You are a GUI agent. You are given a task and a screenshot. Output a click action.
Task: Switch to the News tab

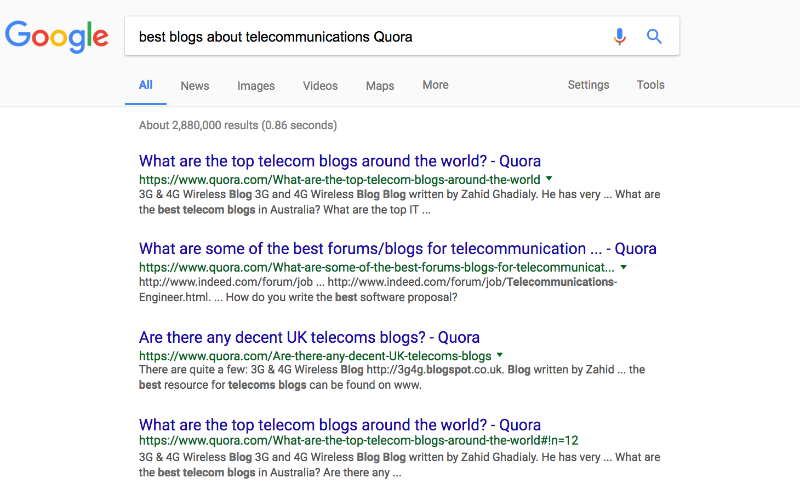coord(195,86)
